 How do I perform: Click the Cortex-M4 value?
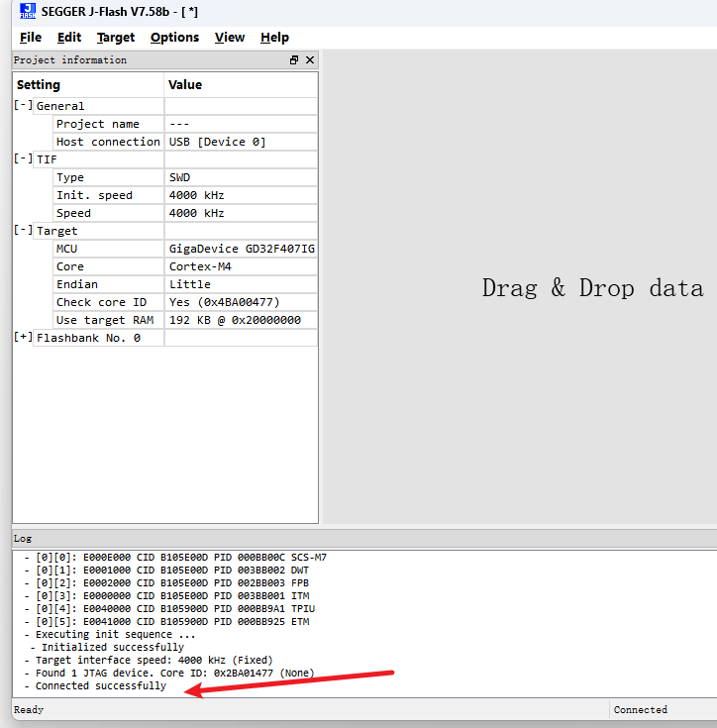[241, 266]
